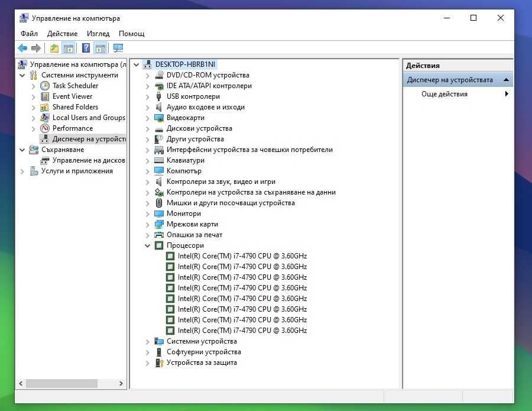Select Task Scheduler in the left tree
The width and height of the screenshot is (532, 411).
[x=75, y=86]
